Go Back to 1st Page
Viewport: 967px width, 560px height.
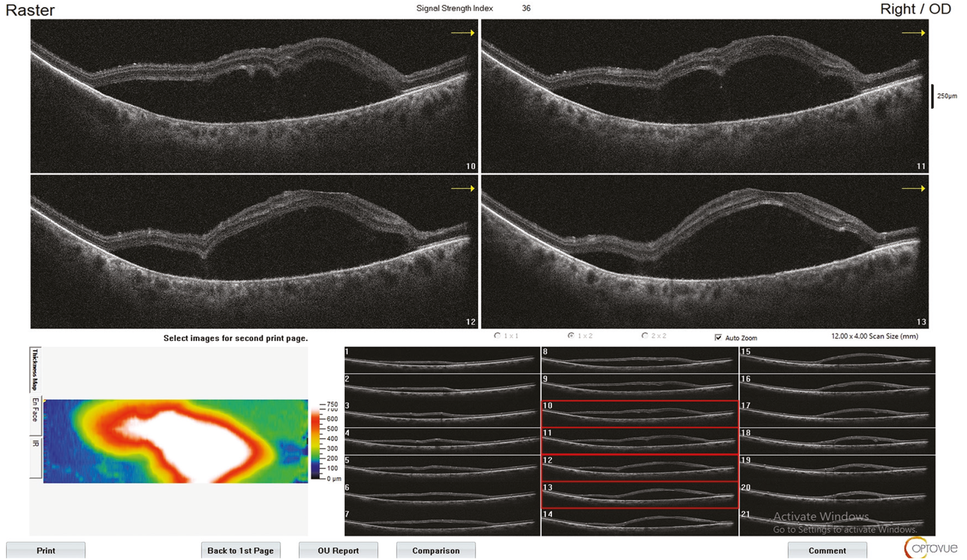pyautogui.click(x=240, y=550)
